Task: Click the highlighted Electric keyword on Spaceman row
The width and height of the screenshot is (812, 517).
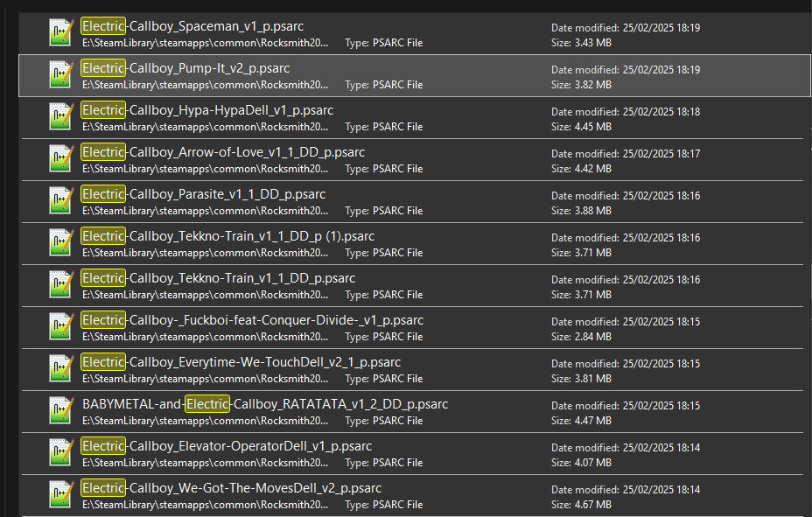Action: click(102, 25)
